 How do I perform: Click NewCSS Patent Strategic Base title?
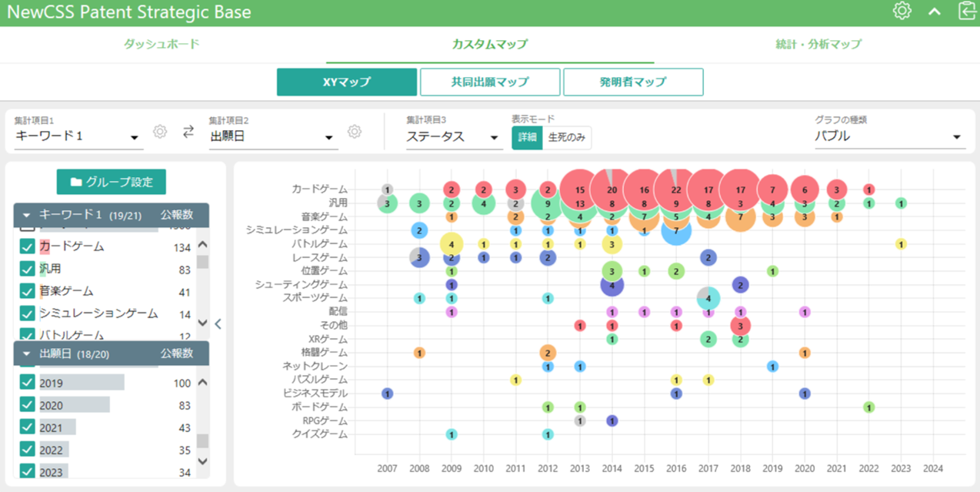pyautogui.click(x=129, y=12)
